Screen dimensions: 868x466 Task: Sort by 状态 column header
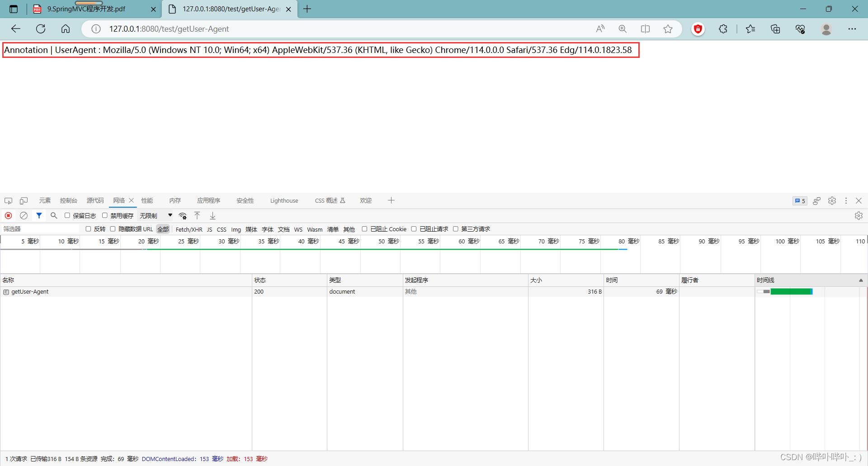pyautogui.click(x=289, y=280)
